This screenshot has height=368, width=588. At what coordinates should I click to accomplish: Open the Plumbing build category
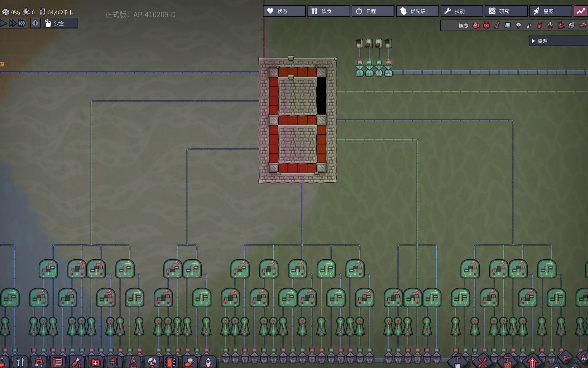click(x=39, y=362)
